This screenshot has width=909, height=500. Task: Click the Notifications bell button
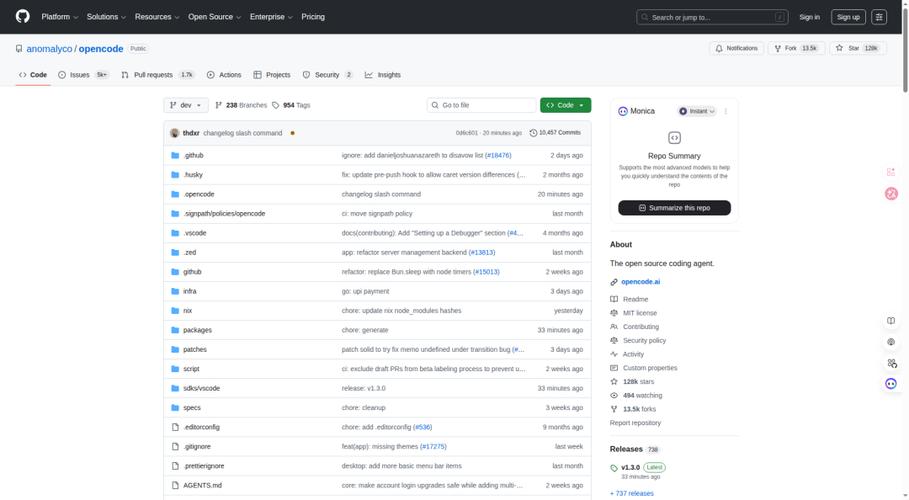(736, 48)
